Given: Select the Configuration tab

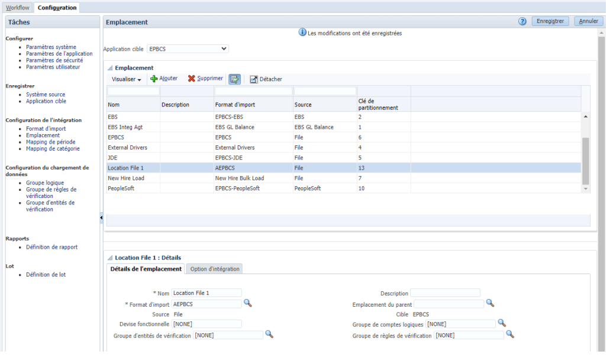Looking at the screenshot, I should tap(57, 8).
